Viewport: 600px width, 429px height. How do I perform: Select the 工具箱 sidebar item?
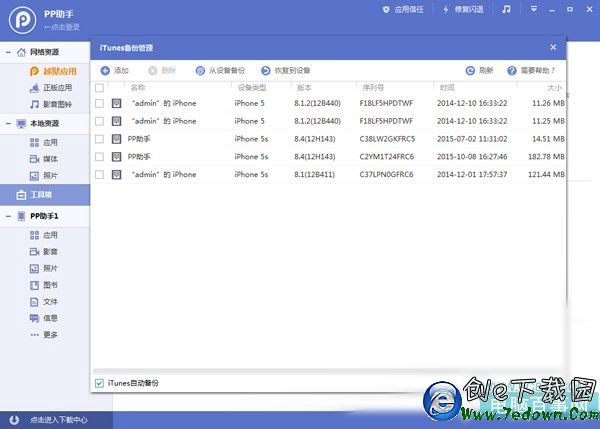45,195
